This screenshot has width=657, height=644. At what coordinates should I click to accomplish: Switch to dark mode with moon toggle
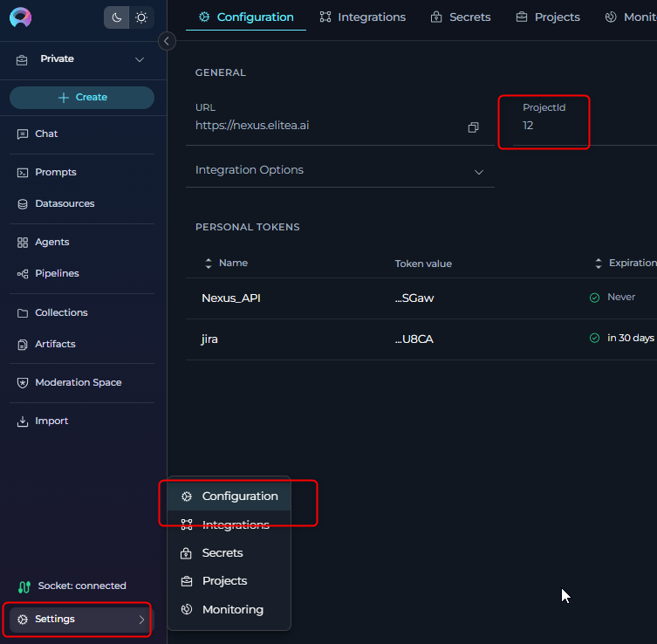point(116,17)
